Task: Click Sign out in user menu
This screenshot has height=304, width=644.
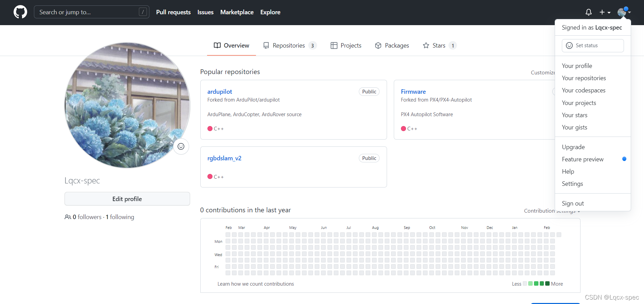Action: pos(593,203)
